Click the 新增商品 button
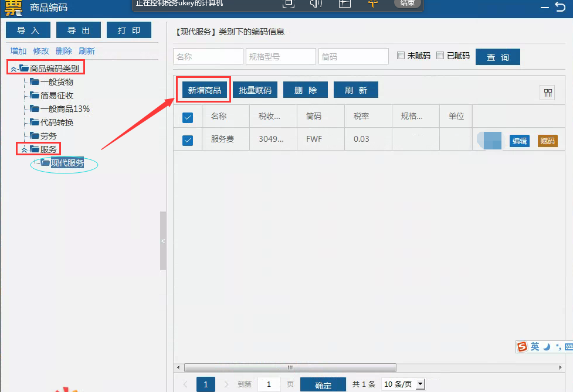The height and width of the screenshot is (392, 573). [204, 90]
